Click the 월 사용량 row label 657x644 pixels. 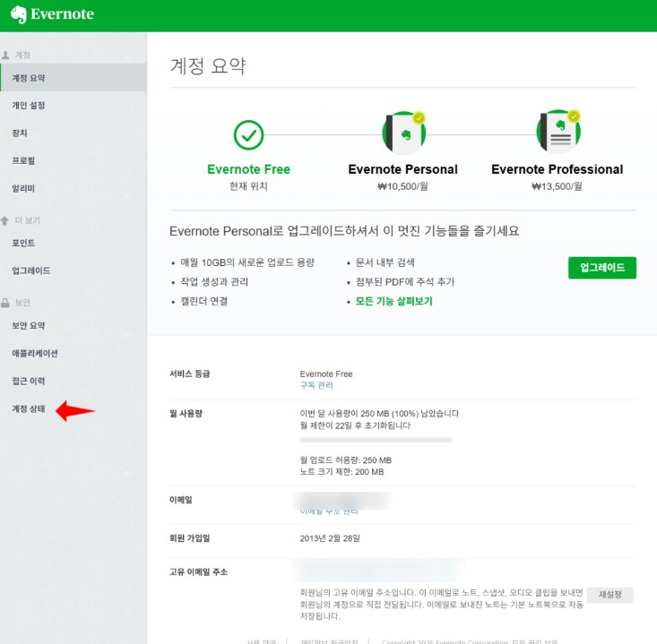[x=186, y=414]
